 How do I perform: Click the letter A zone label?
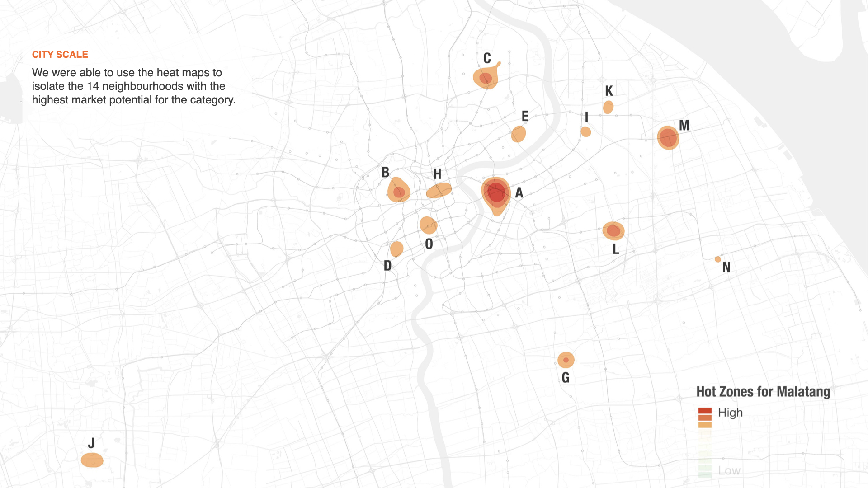click(519, 193)
